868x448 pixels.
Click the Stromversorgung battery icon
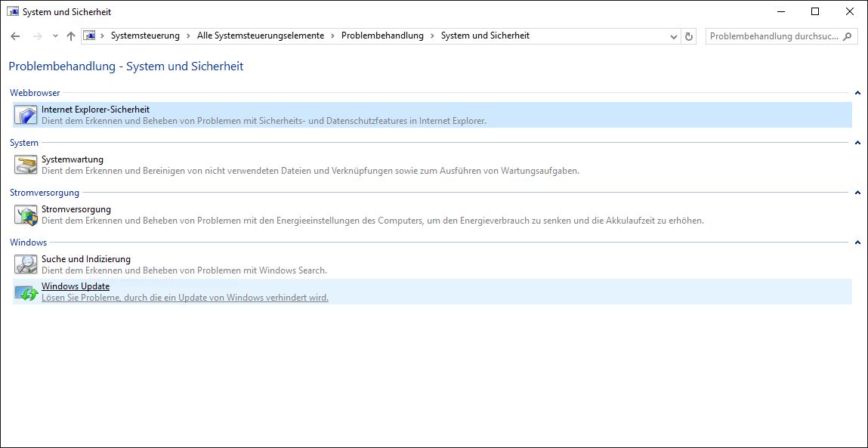26,215
